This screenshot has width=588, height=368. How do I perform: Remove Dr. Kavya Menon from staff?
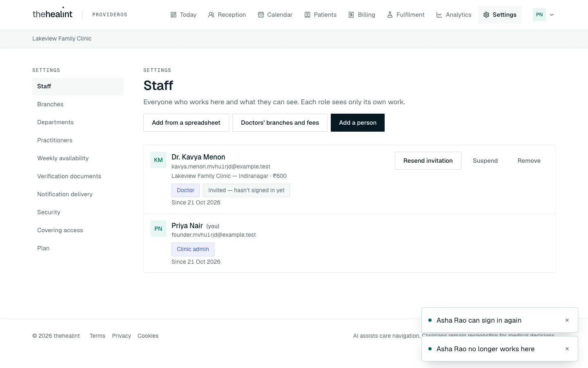tap(529, 161)
